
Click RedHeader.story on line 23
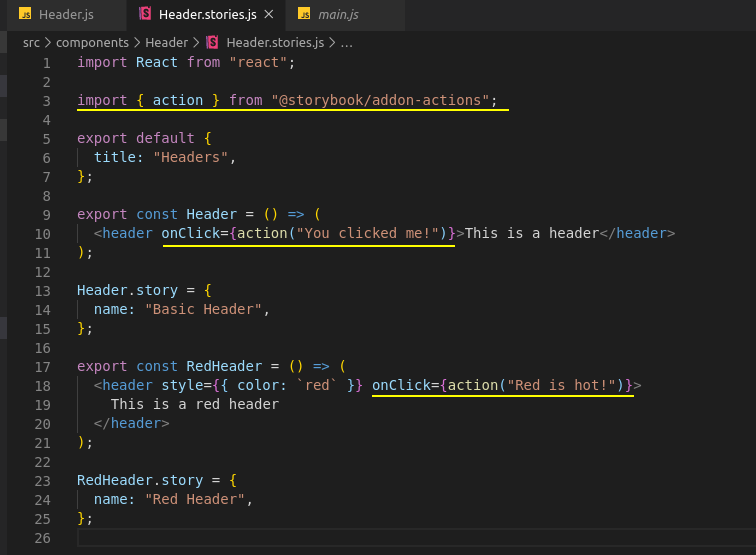[x=140, y=480]
